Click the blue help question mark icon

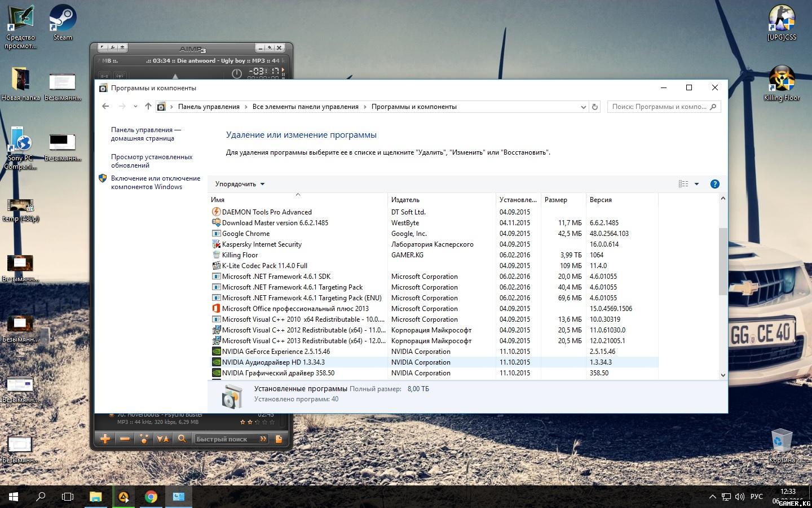[714, 184]
